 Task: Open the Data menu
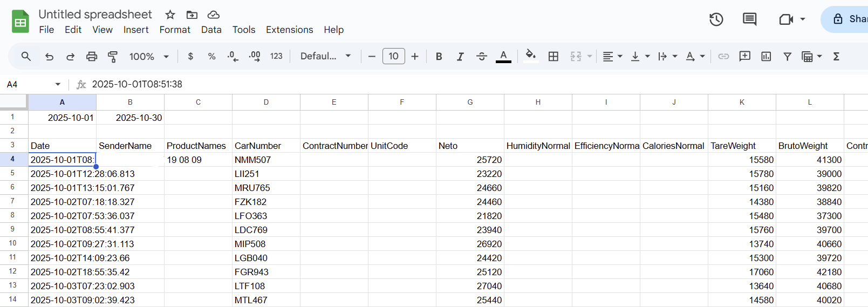point(211,30)
